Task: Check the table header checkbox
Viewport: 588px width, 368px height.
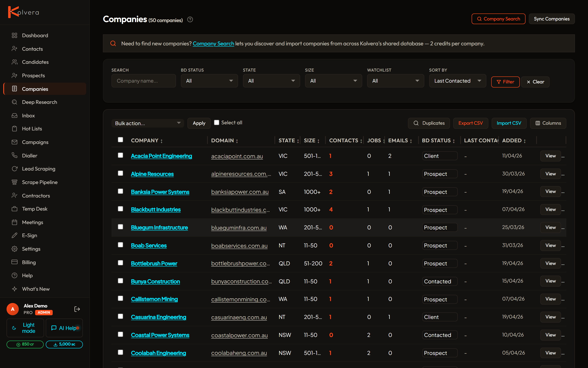Action: click(x=120, y=140)
